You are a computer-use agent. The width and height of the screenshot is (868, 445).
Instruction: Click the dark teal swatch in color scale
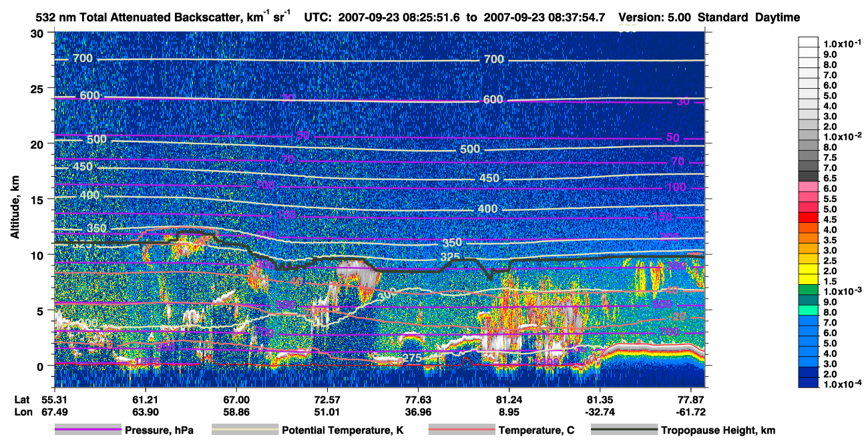tap(809, 300)
